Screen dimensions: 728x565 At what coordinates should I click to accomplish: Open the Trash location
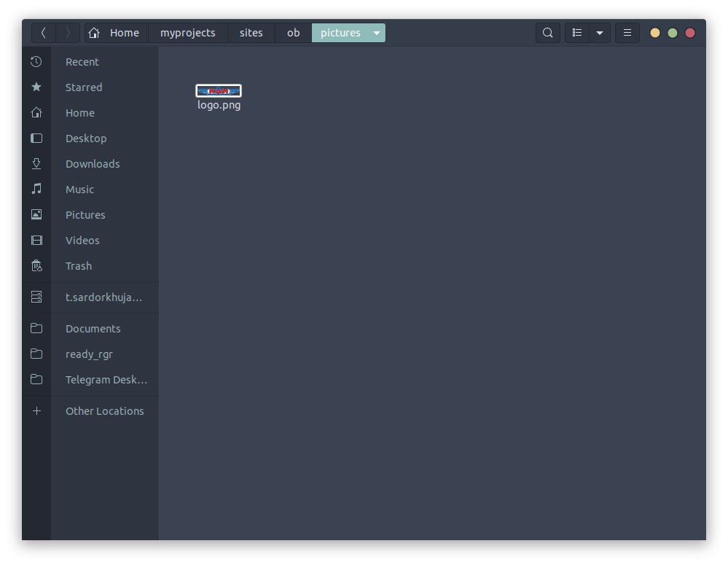coord(79,266)
